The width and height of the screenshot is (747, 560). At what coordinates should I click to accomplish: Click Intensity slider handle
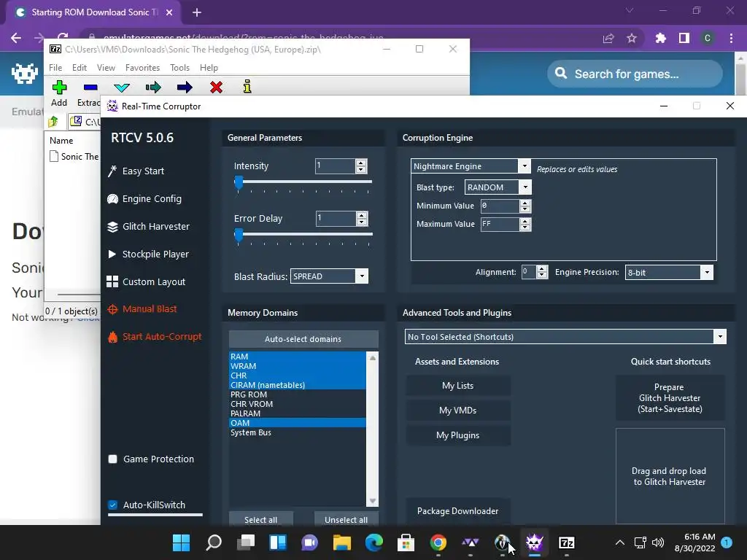coord(239,182)
